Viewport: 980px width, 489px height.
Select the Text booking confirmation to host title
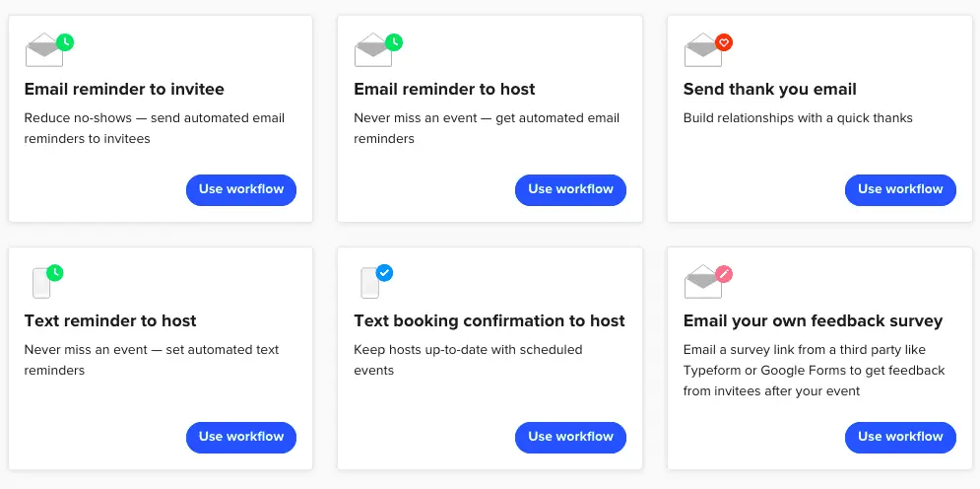click(x=490, y=321)
